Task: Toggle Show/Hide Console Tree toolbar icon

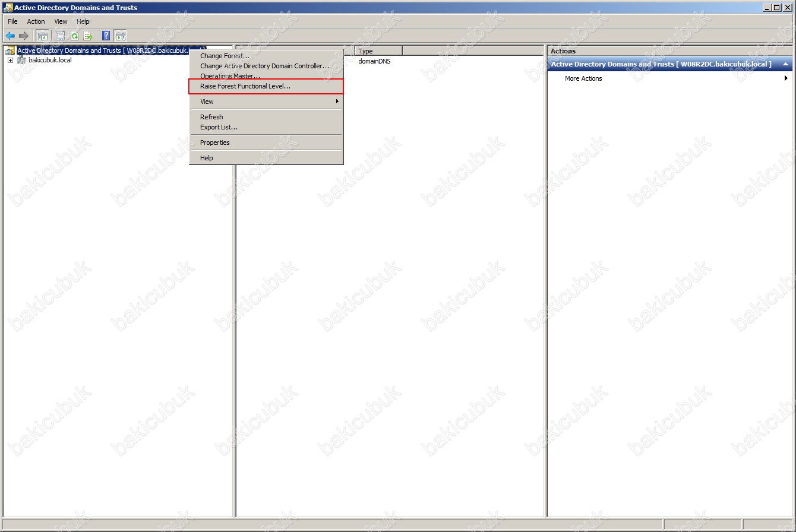Action: click(x=43, y=36)
